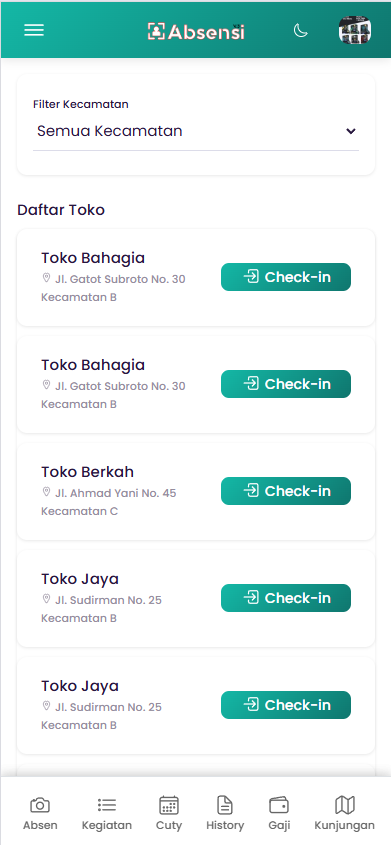Open the History document tab
The image size is (391, 845).
tap(225, 813)
